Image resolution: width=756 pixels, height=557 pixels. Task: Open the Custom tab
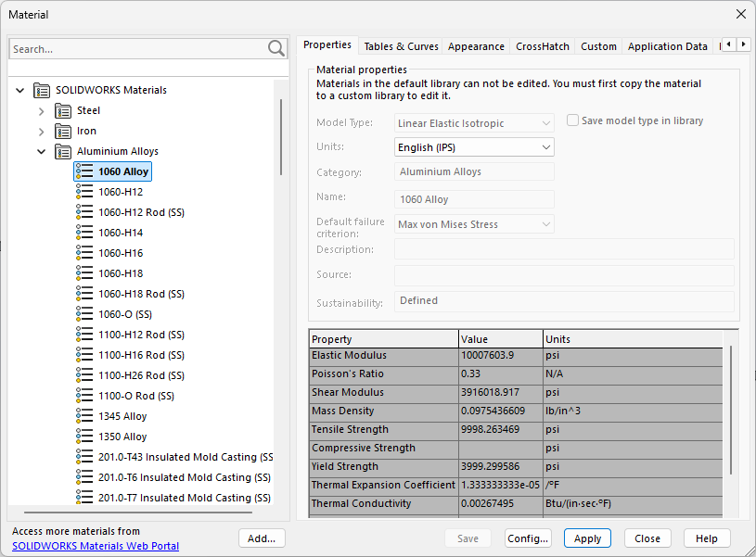pos(598,46)
